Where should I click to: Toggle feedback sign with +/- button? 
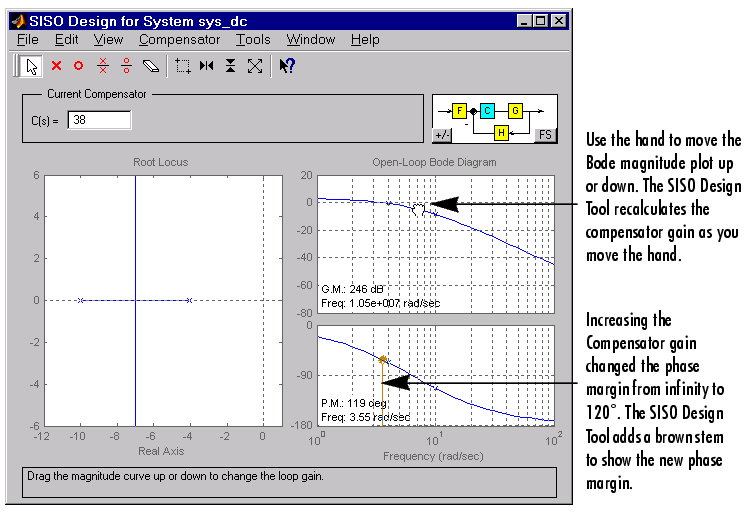tap(442, 135)
